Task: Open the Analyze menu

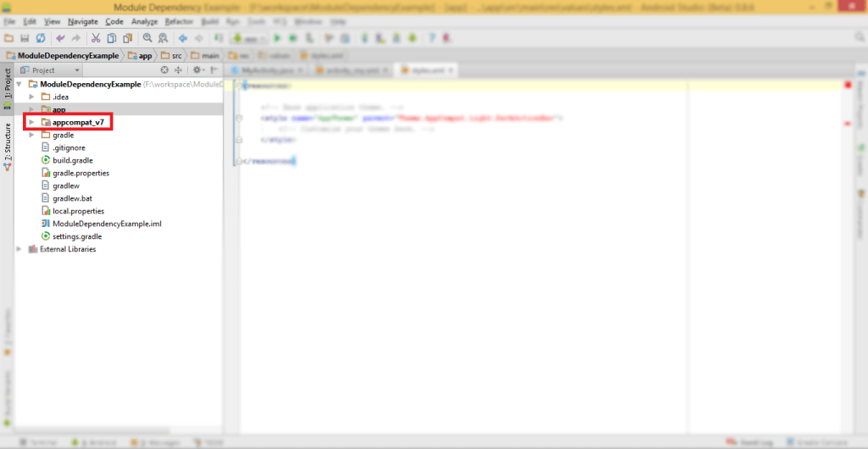Action: pos(144,21)
